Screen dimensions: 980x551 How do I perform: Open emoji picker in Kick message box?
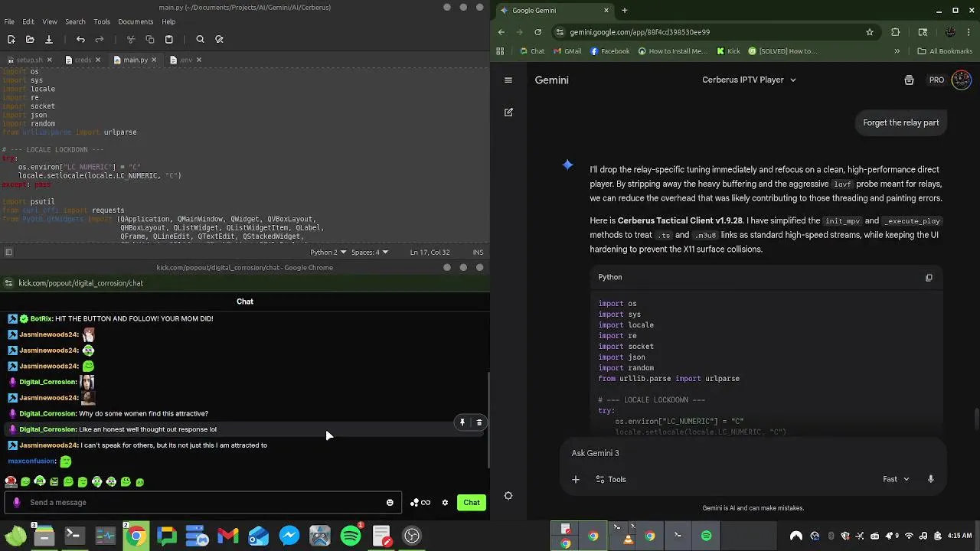click(390, 503)
